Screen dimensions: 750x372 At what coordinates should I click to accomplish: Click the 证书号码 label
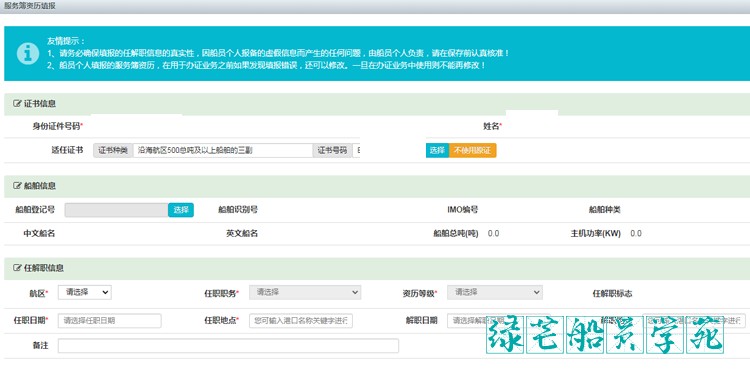pyautogui.click(x=332, y=150)
